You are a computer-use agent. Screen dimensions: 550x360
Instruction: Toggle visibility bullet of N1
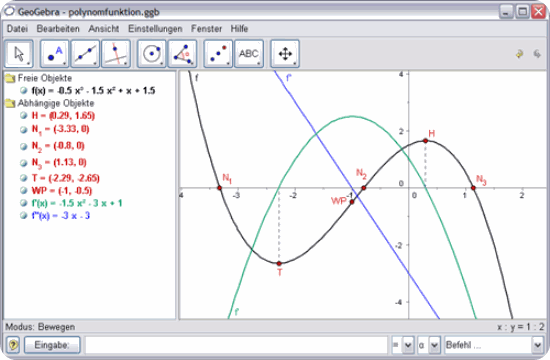coord(24,129)
